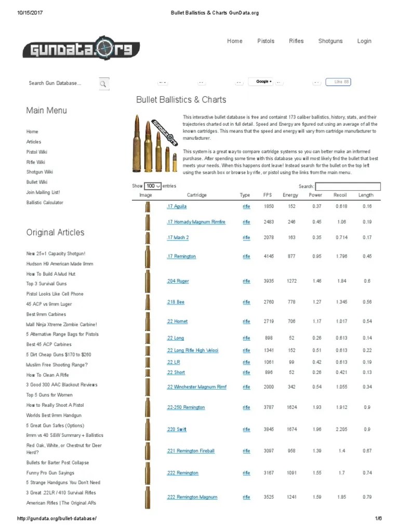Go to Home in top navigation

pos(235,41)
